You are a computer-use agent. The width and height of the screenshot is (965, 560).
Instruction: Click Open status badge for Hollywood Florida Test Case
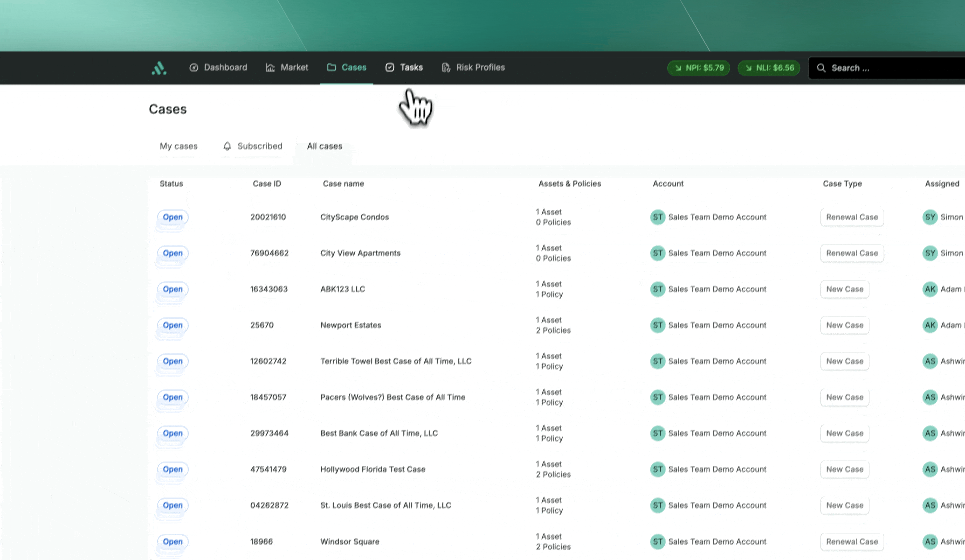[173, 469]
